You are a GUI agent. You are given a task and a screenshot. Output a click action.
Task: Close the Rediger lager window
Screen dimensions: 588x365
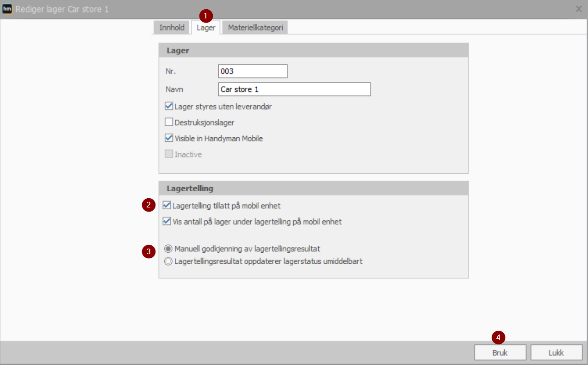click(x=578, y=9)
